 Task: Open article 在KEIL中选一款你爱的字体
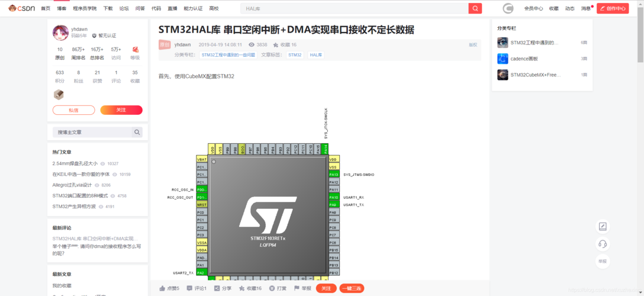click(x=81, y=174)
